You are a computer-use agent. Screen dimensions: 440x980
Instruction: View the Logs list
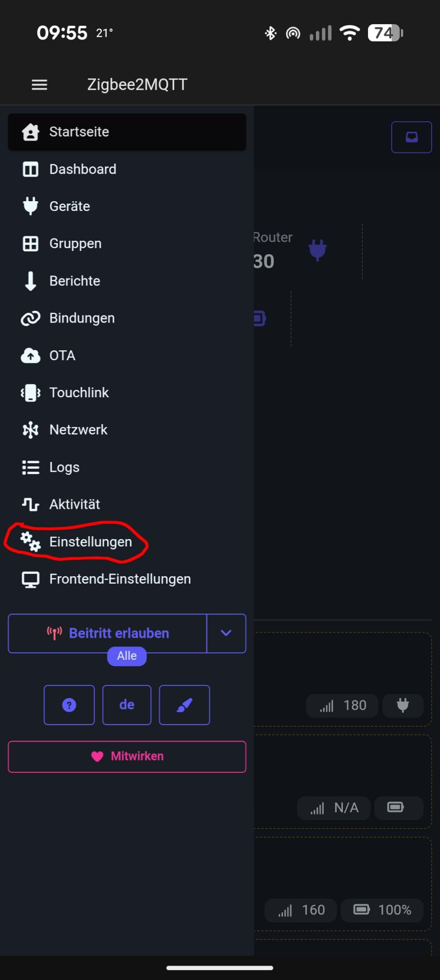click(x=127, y=467)
